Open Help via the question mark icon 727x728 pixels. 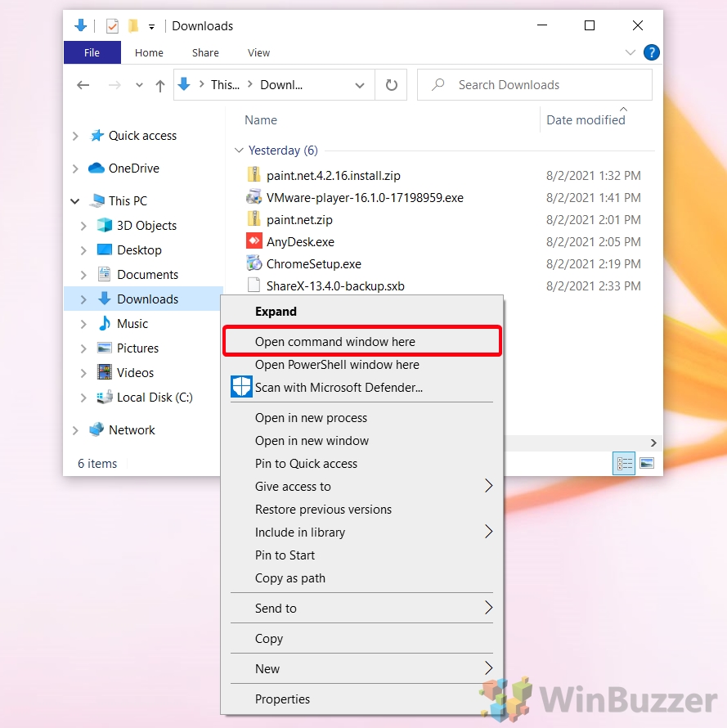coord(652,52)
